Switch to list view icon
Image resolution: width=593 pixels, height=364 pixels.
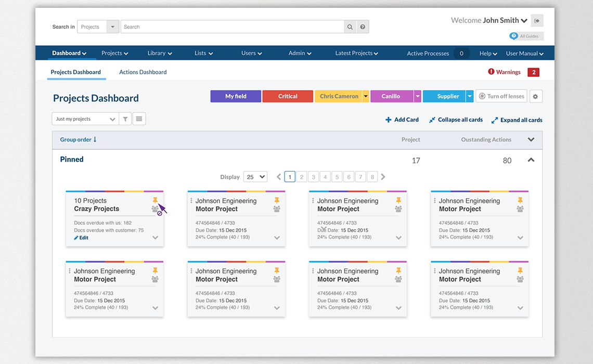click(x=139, y=119)
